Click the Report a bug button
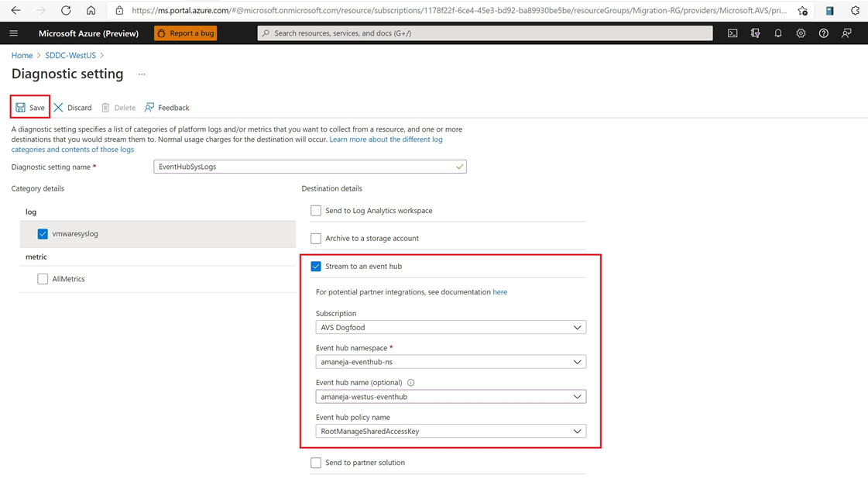 click(x=186, y=33)
